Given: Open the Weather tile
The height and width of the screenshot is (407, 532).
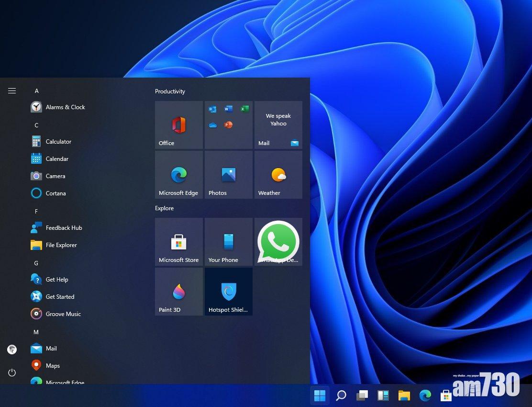Looking at the screenshot, I should [x=278, y=175].
